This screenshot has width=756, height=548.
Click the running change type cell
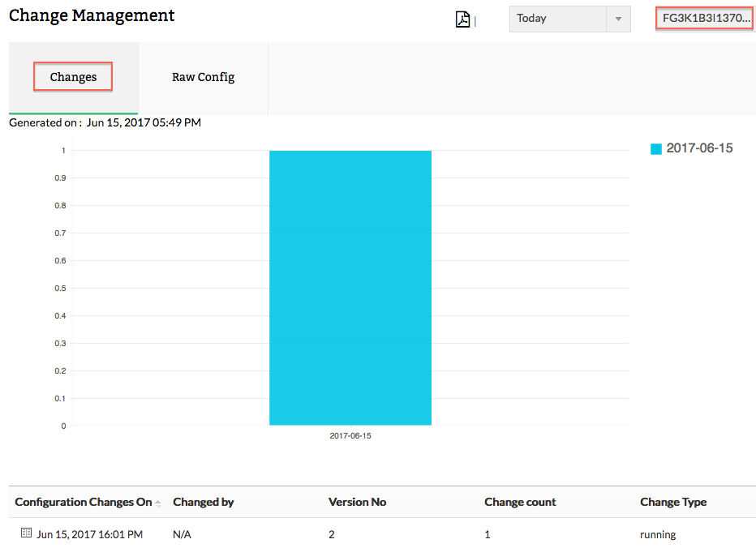pos(658,535)
